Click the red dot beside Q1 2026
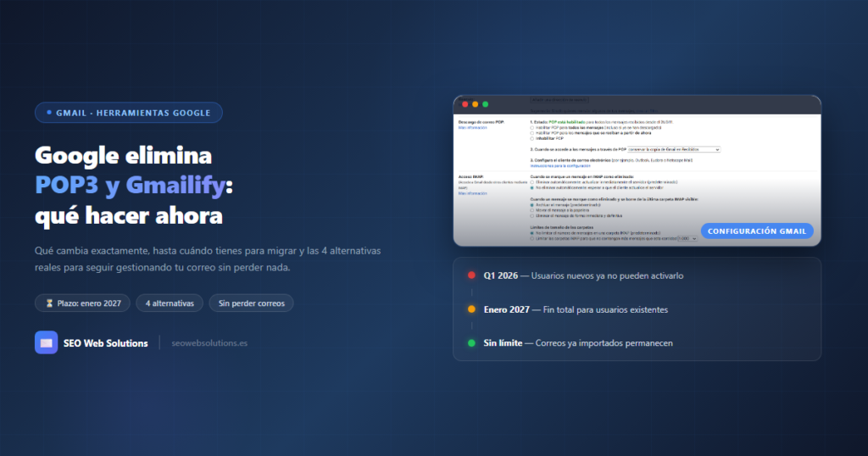868x456 pixels. (471, 275)
